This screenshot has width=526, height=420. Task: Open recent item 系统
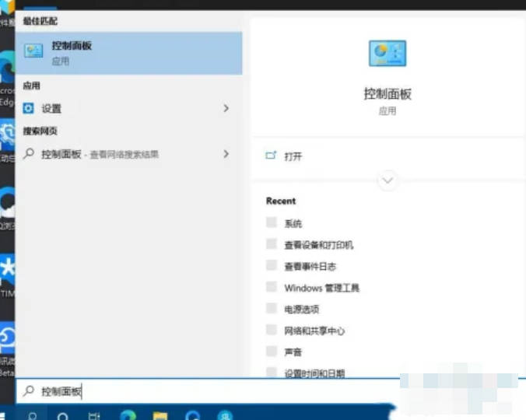(284, 223)
